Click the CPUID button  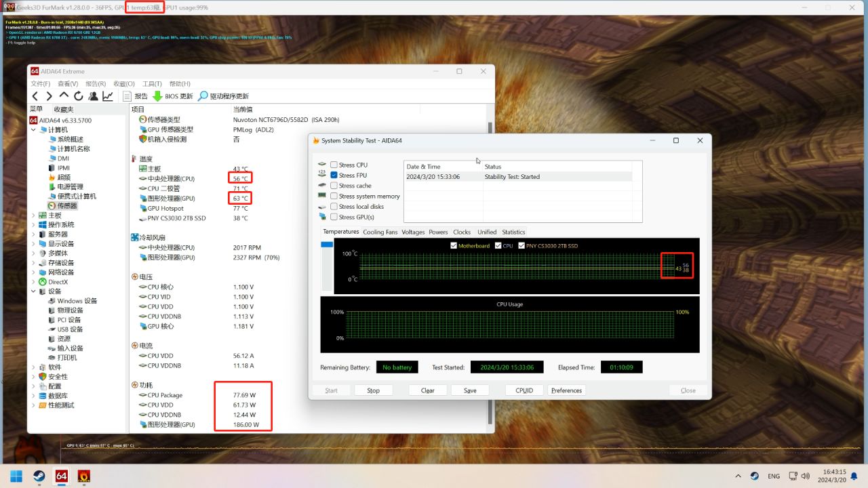tap(524, 390)
